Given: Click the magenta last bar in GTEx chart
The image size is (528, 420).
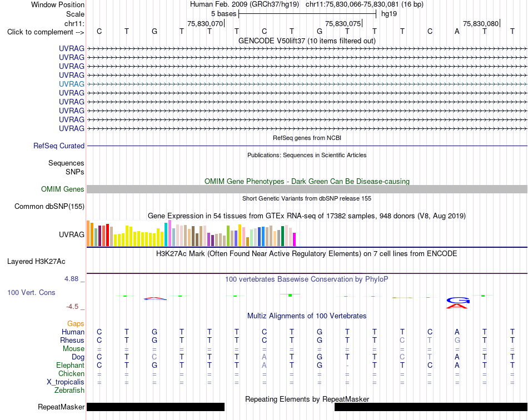Looking at the screenshot, I should pyautogui.click(x=294, y=239).
